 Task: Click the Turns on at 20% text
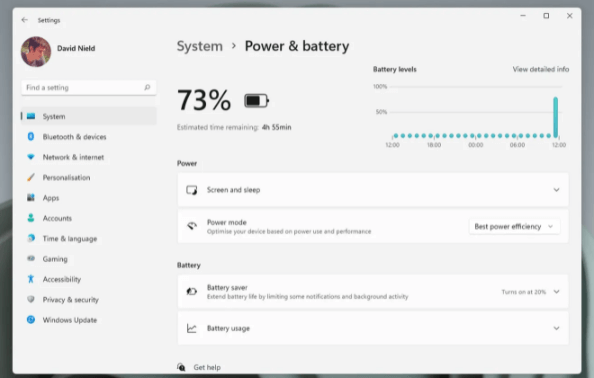(524, 292)
